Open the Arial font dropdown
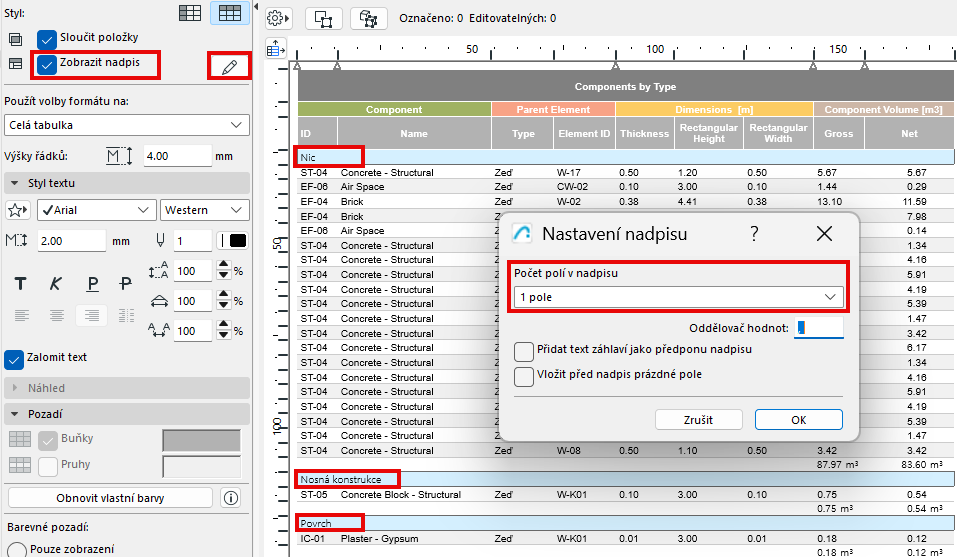 96,210
